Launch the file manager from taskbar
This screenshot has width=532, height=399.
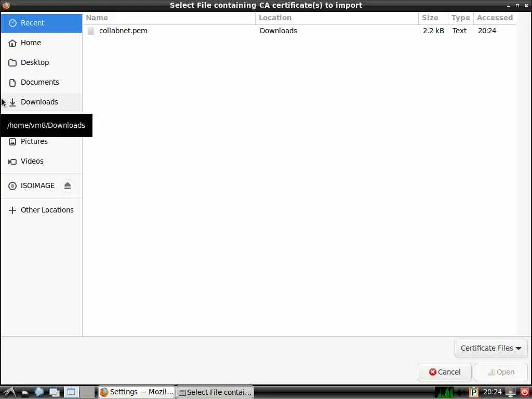pyautogui.click(x=25, y=393)
